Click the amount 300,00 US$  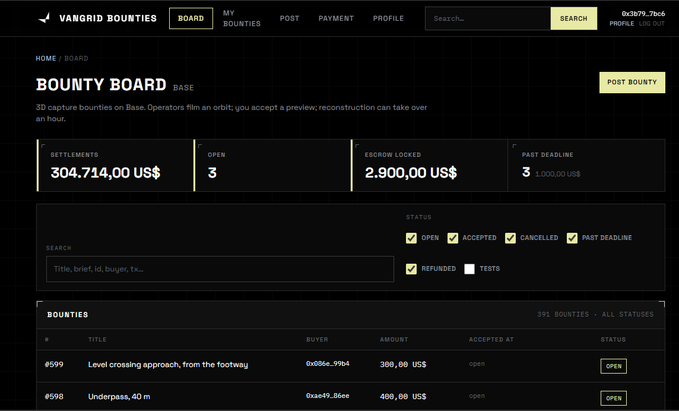pos(403,365)
